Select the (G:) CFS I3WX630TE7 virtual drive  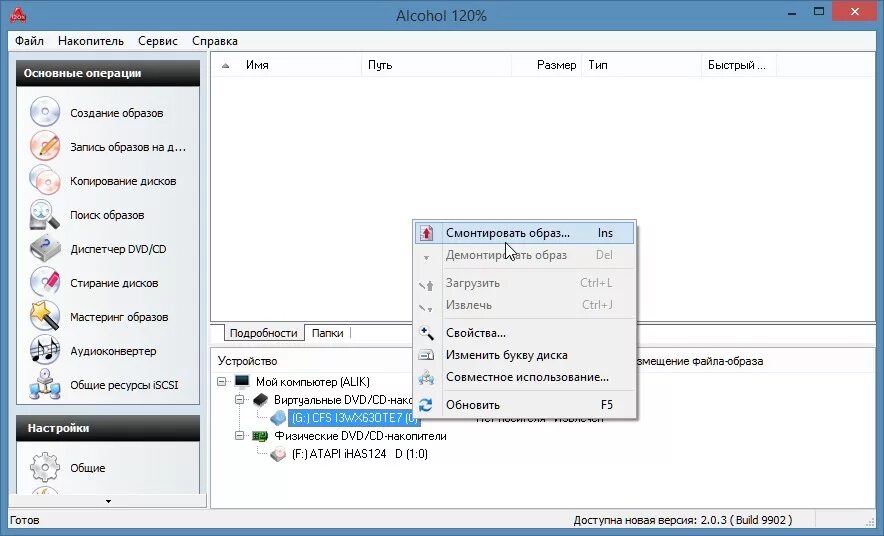[355, 418]
